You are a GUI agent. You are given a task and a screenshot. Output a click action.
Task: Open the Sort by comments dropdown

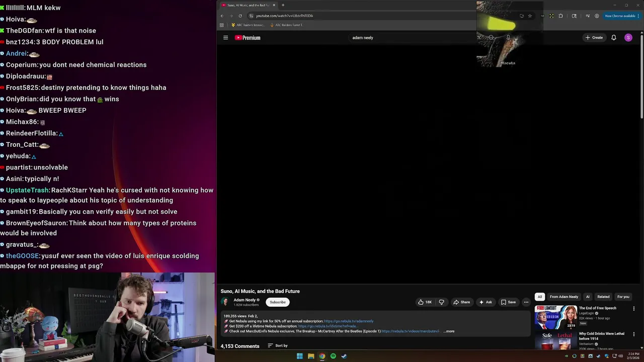pos(278,346)
